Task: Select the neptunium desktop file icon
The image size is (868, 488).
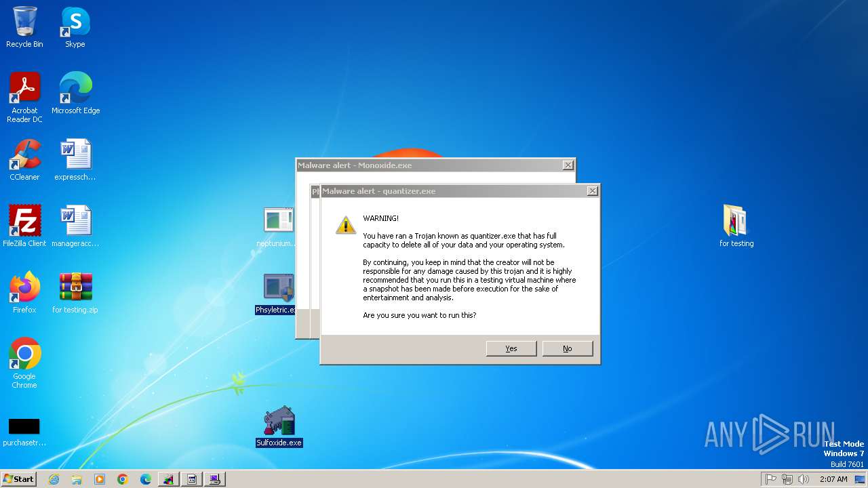Action: (x=277, y=227)
